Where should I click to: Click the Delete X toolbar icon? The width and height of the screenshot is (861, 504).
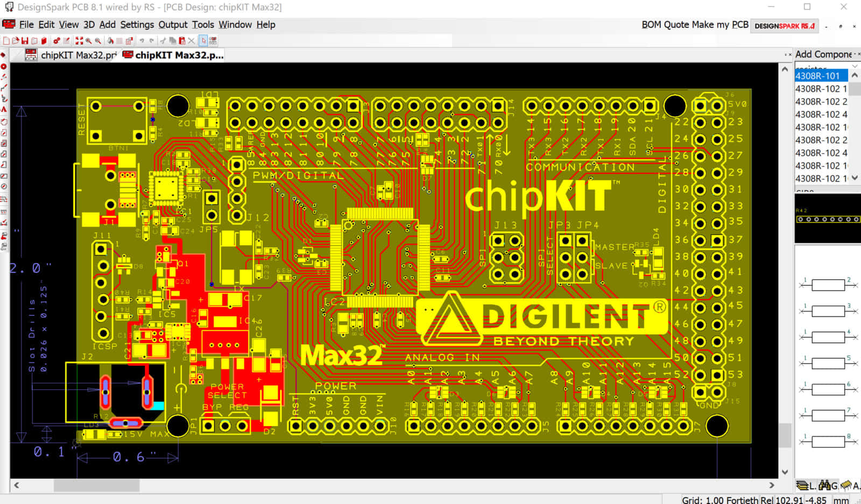[191, 41]
